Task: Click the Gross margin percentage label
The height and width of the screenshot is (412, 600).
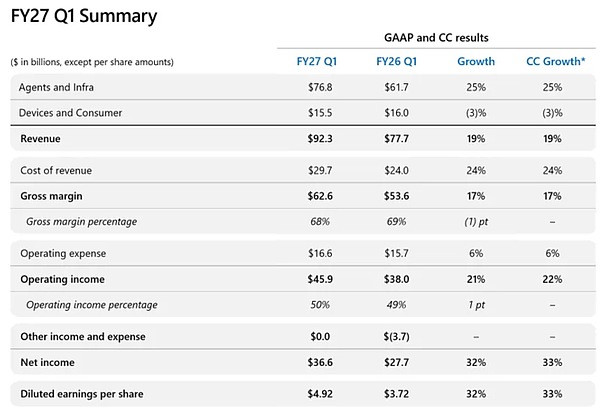Action: click(x=82, y=221)
